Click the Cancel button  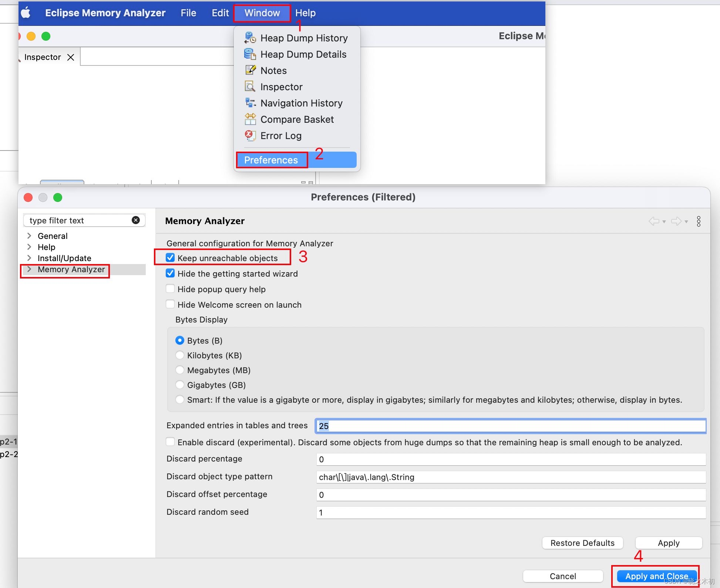(x=563, y=576)
